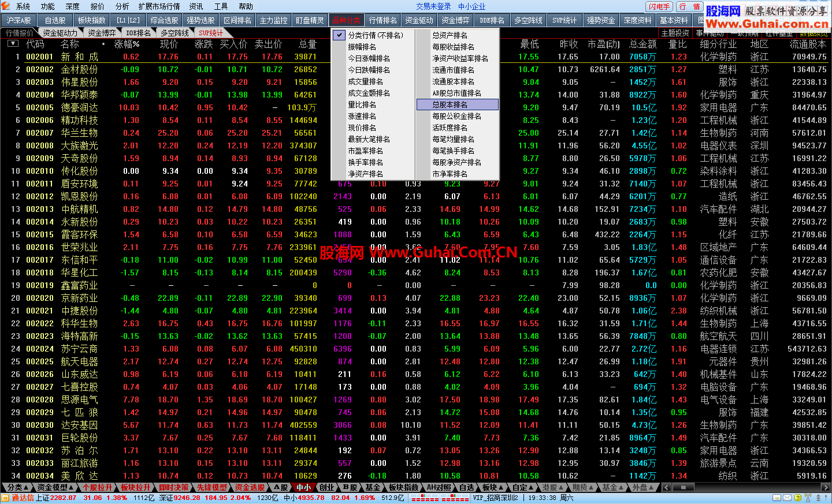Open the mail envelope icon in status bar
The width and height of the screenshot is (832, 504).
tap(787, 498)
